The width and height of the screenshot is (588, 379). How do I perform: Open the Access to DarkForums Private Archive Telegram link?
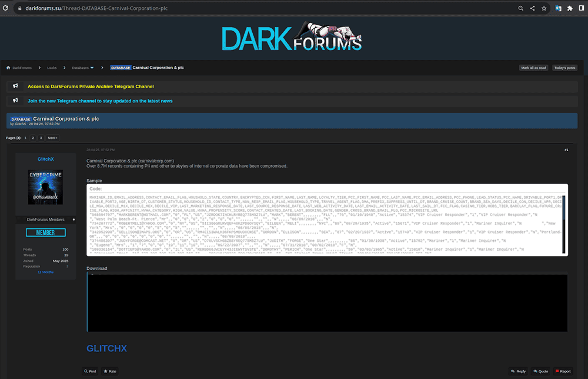pos(91,87)
